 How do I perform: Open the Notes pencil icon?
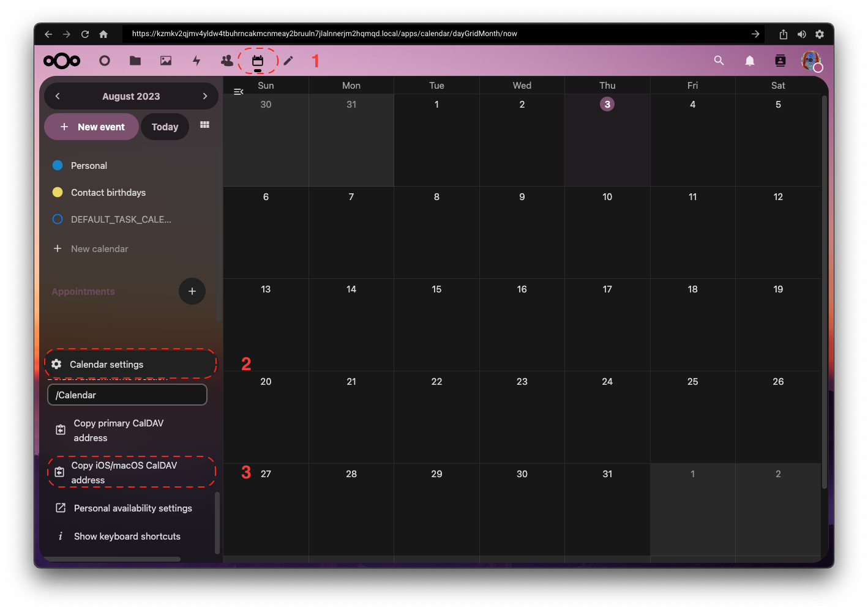tap(288, 61)
